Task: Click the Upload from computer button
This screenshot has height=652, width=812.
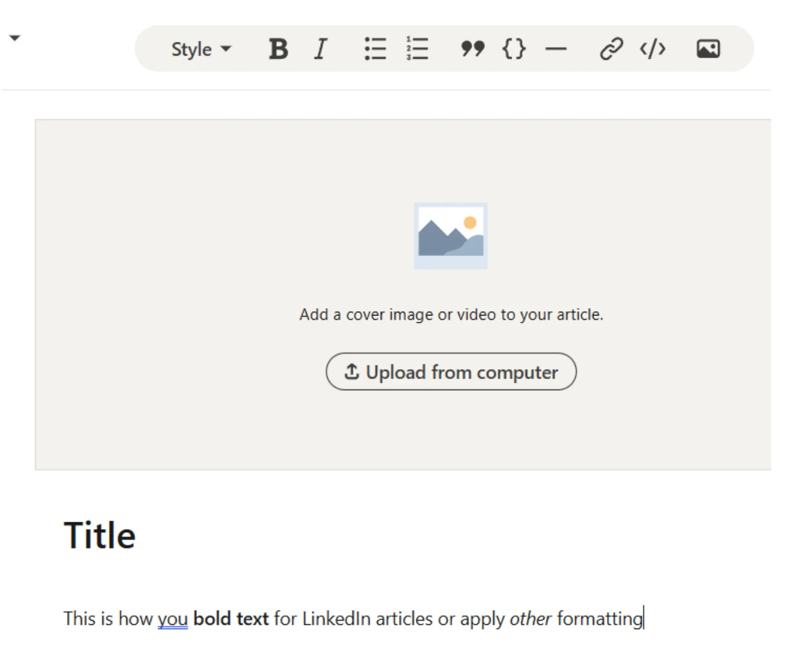Action: tap(451, 372)
